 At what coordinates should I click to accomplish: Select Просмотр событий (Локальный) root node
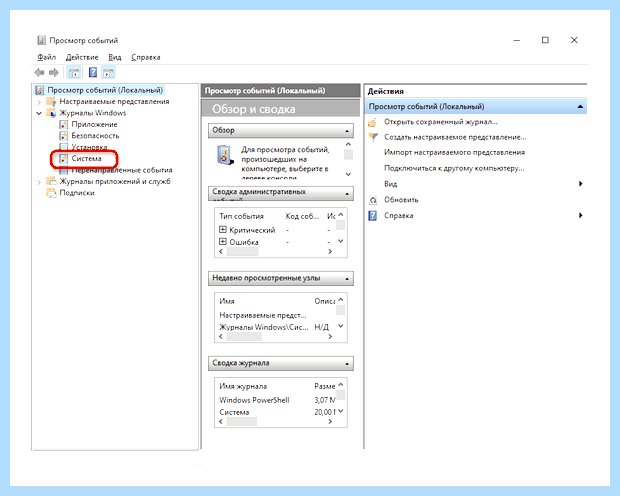tap(105, 90)
